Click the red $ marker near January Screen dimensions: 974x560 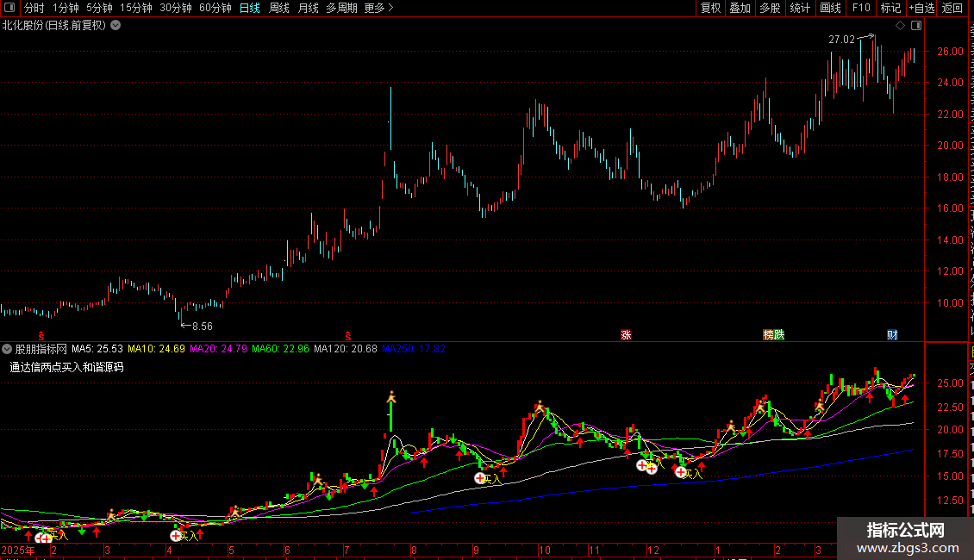[x=41, y=335]
